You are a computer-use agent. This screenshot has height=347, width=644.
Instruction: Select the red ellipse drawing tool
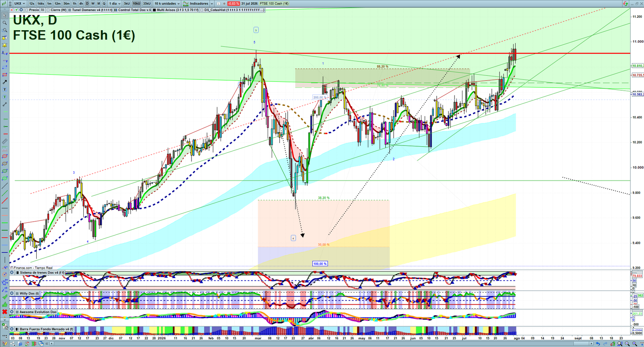(x=5, y=156)
